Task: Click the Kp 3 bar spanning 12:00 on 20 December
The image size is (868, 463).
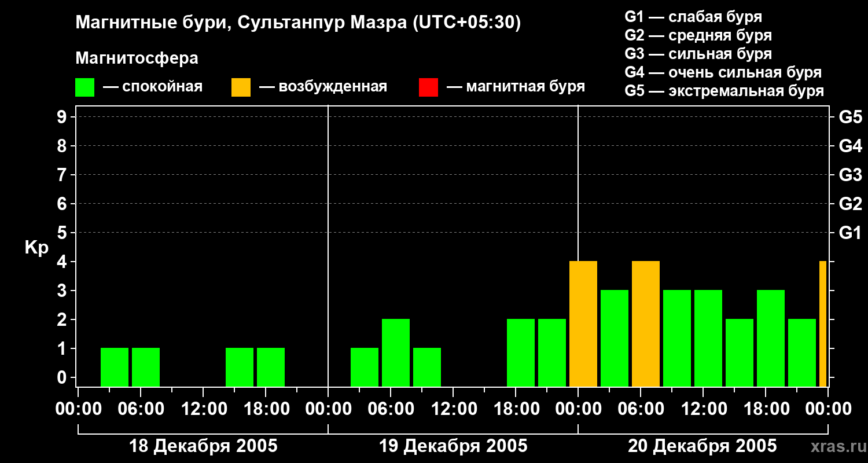Action: pyautogui.click(x=708, y=338)
